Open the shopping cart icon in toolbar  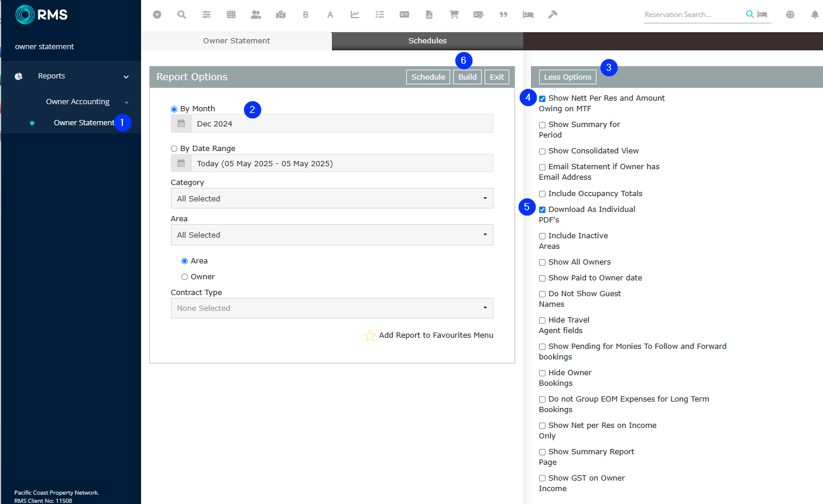tap(454, 15)
